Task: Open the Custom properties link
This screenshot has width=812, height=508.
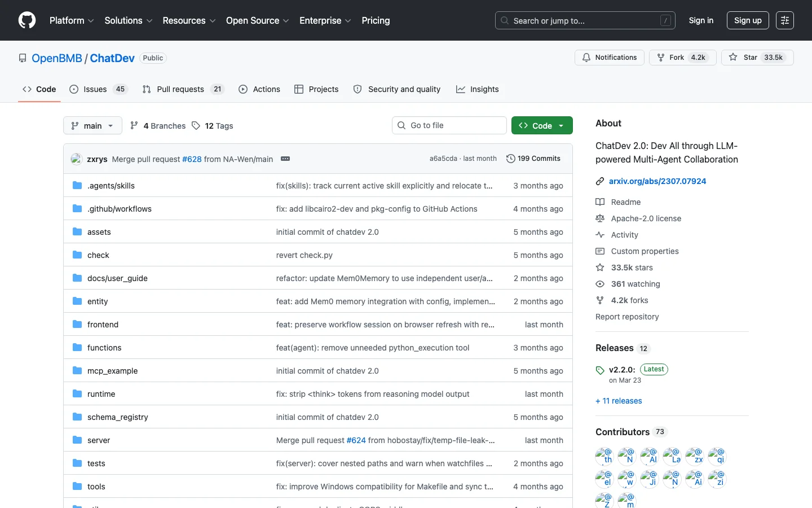Action: [637, 251]
